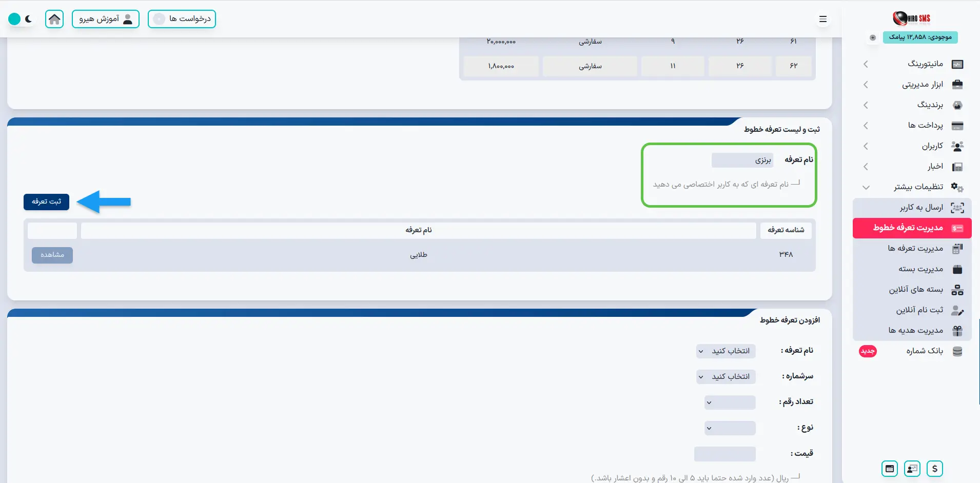Open بانک شماره from sidebar
This screenshot has height=483, width=980.
click(x=924, y=351)
